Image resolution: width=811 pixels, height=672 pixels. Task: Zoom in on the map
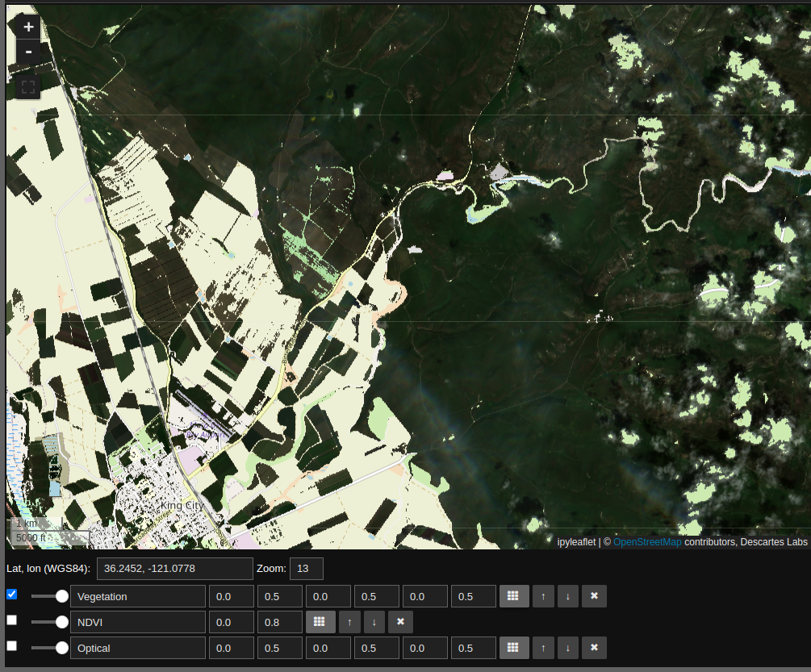click(x=28, y=27)
